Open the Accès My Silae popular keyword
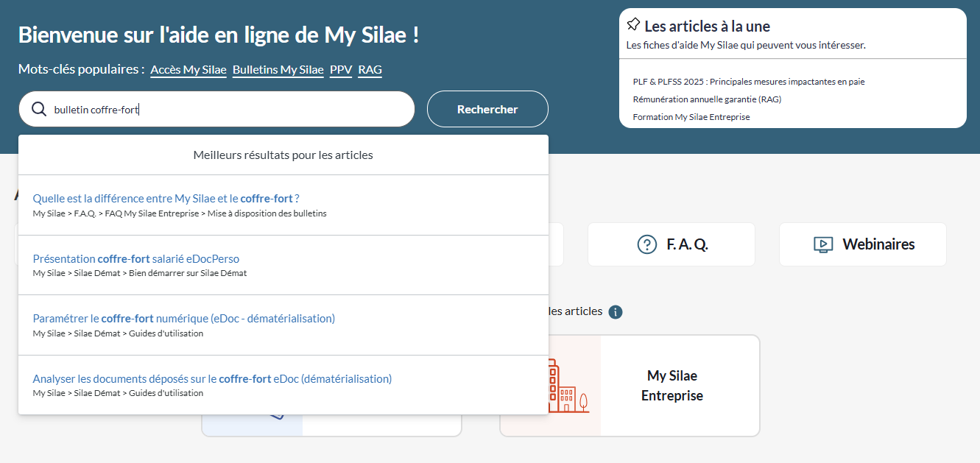This screenshot has height=463, width=980. (188, 70)
